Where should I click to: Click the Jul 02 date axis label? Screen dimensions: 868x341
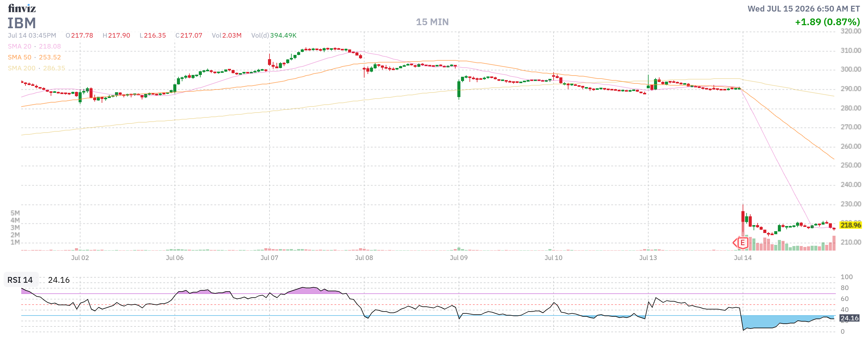click(x=80, y=258)
